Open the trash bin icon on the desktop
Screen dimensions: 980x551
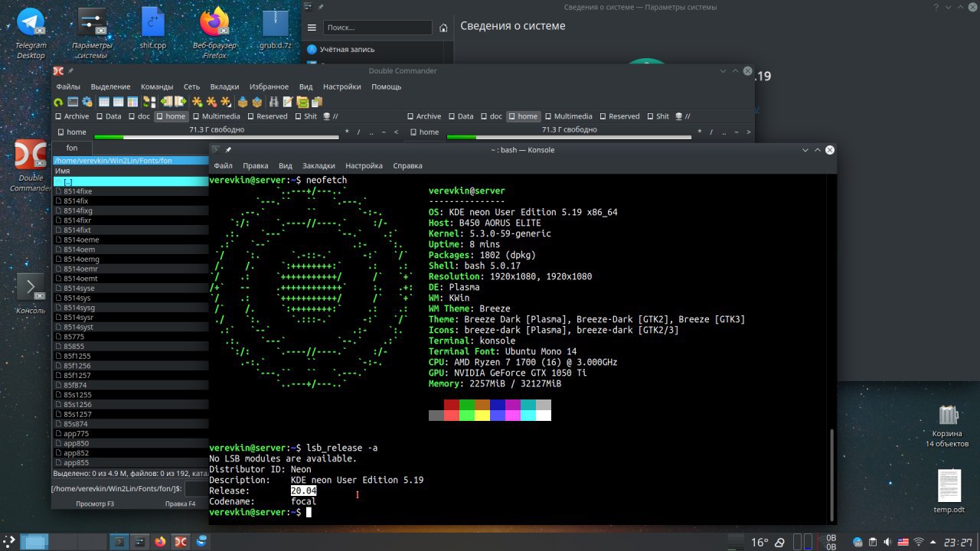[x=948, y=425]
